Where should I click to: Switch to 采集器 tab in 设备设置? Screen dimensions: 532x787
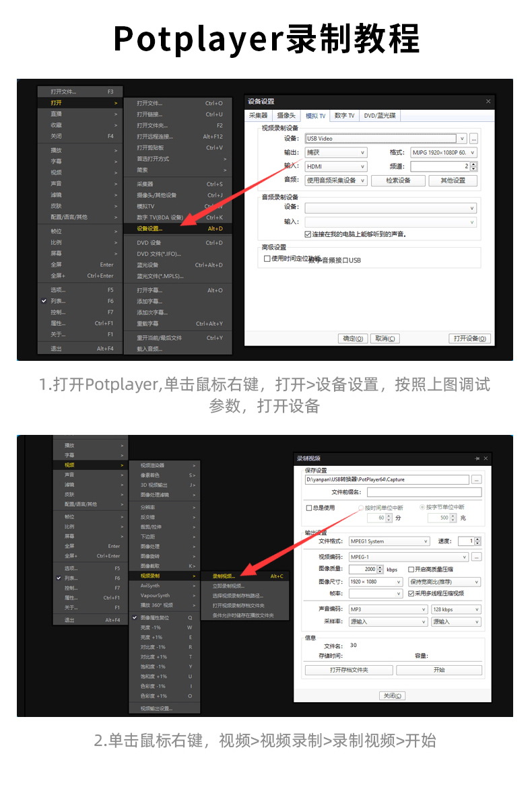[259, 115]
